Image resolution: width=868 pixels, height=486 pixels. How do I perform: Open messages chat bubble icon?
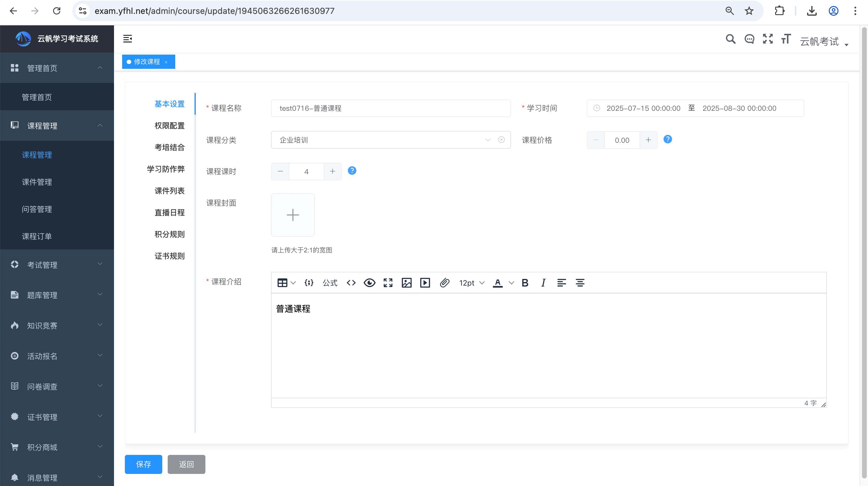(749, 39)
